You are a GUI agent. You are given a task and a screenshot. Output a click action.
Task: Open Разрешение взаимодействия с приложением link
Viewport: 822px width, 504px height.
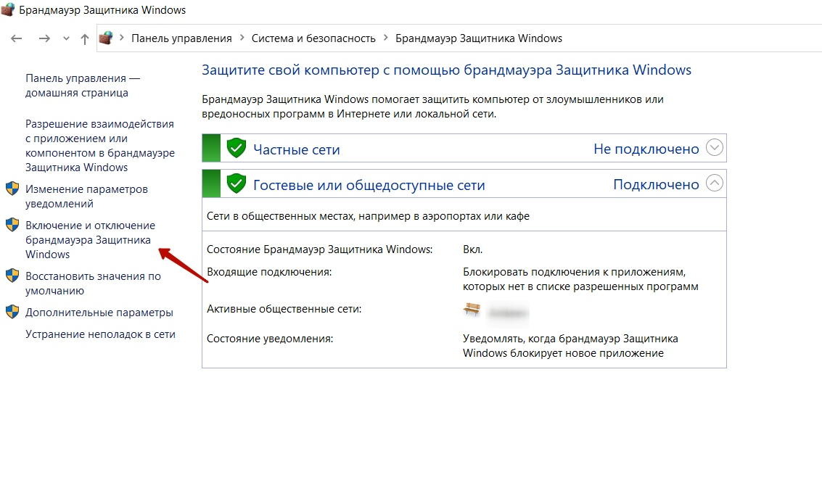(99, 146)
